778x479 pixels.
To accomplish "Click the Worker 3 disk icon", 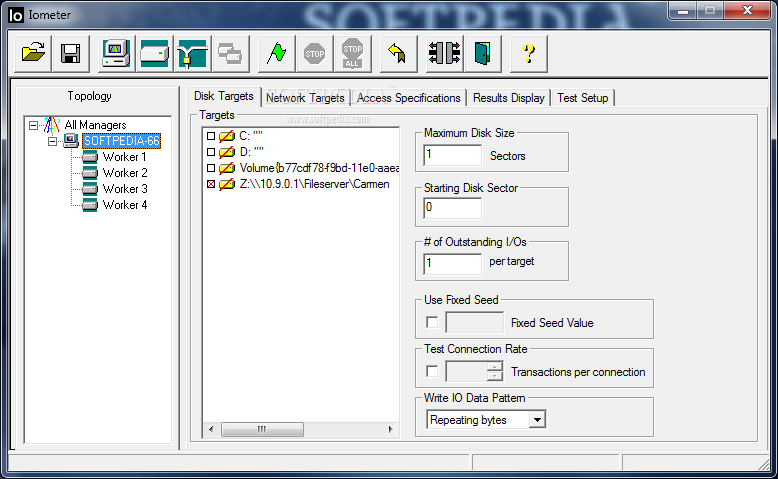I will pyautogui.click(x=90, y=189).
